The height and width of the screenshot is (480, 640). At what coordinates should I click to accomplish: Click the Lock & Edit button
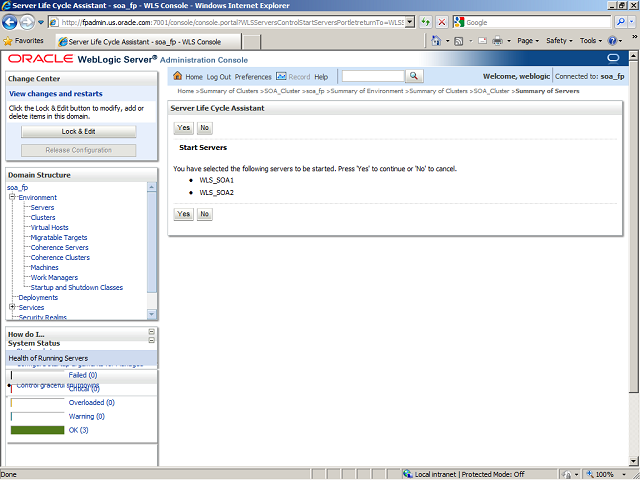pos(78,132)
